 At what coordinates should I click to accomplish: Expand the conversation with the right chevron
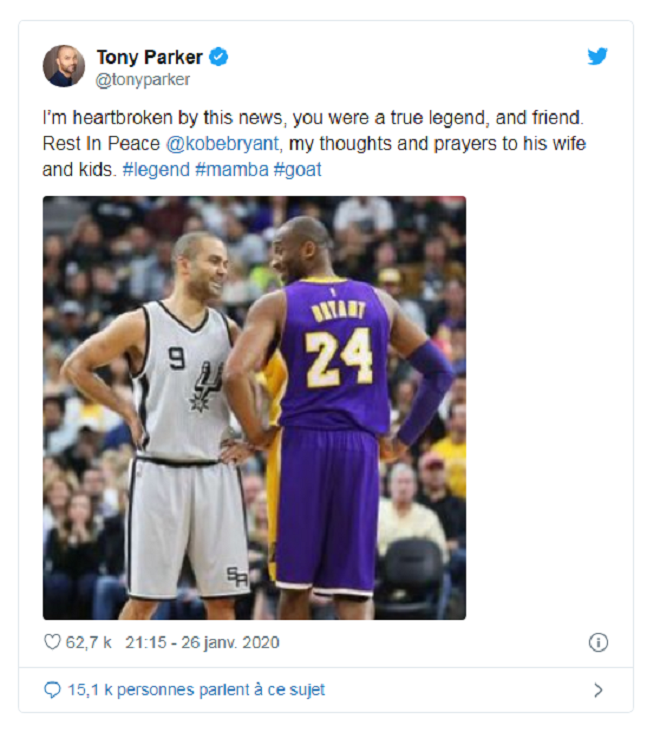tap(598, 690)
